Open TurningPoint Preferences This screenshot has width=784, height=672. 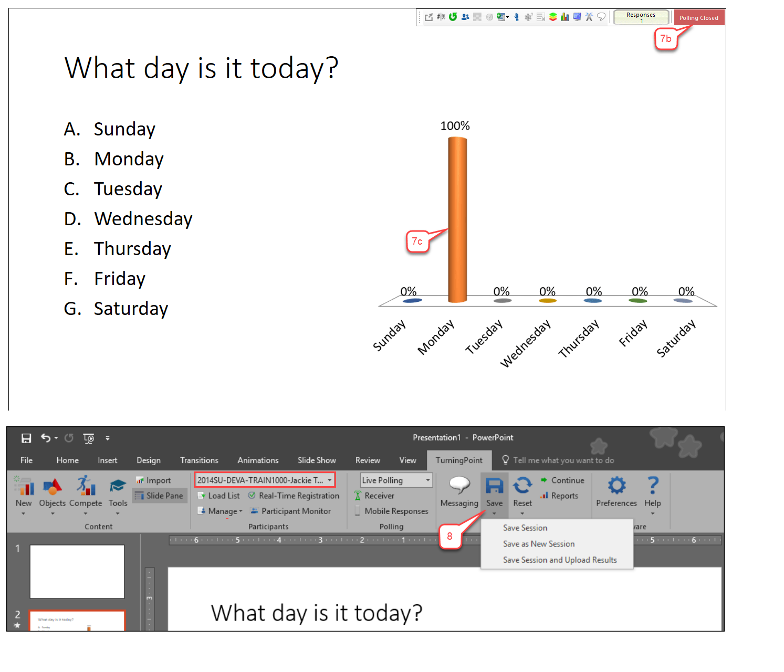616,488
